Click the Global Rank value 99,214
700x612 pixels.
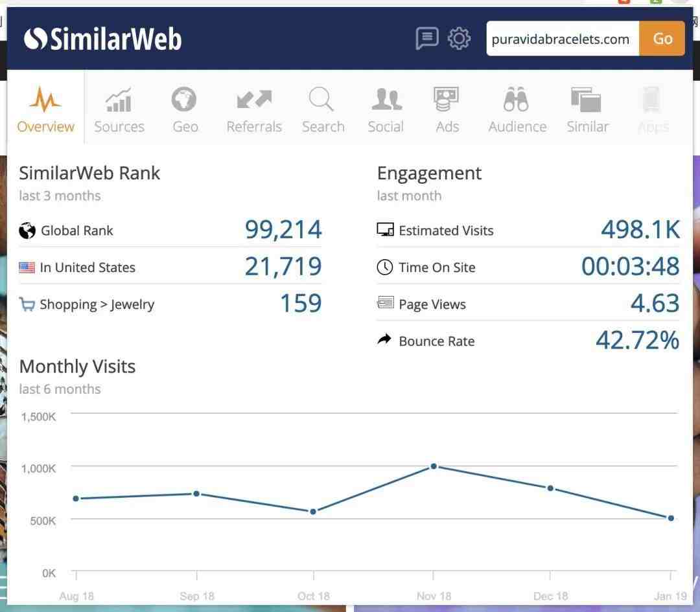click(283, 229)
